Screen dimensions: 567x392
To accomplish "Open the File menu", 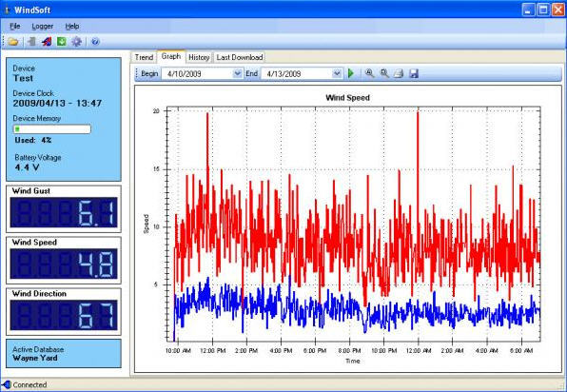I will (x=15, y=26).
